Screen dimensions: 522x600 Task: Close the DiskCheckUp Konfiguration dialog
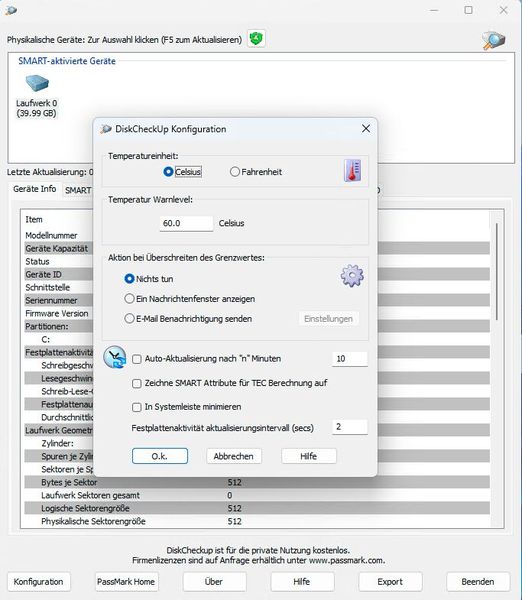click(366, 129)
